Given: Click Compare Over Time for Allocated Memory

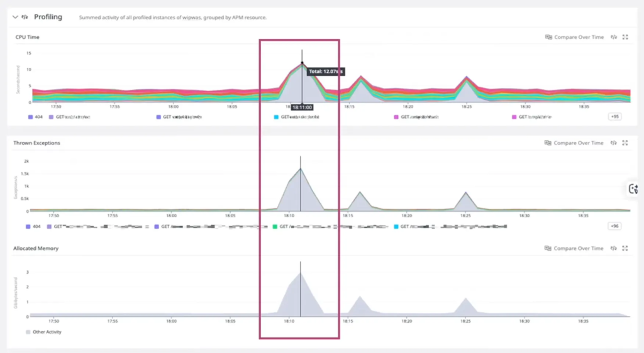Looking at the screenshot, I should pyautogui.click(x=574, y=249).
